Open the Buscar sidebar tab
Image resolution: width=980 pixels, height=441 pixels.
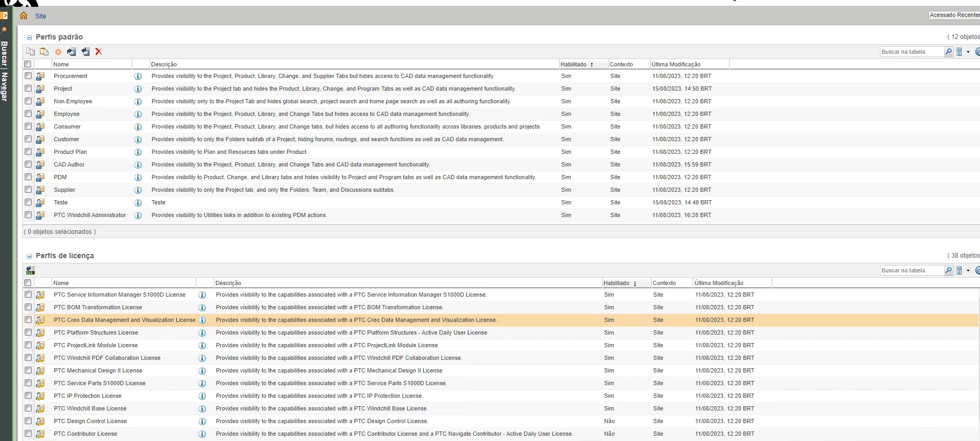tap(4, 53)
